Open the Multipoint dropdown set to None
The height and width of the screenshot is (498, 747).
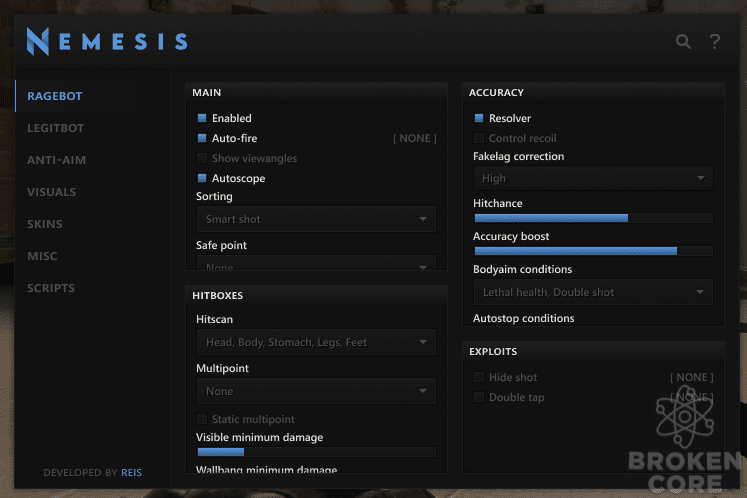click(316, 391)
